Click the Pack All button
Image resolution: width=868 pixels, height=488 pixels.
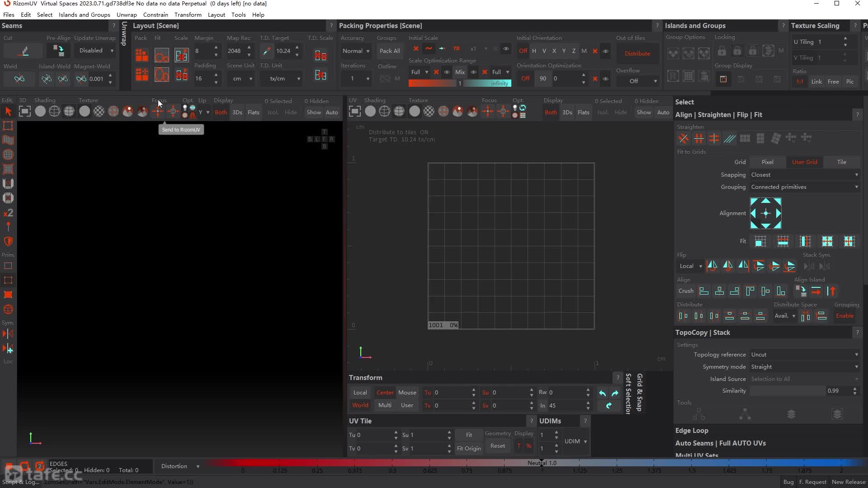(x=390, y=51)
